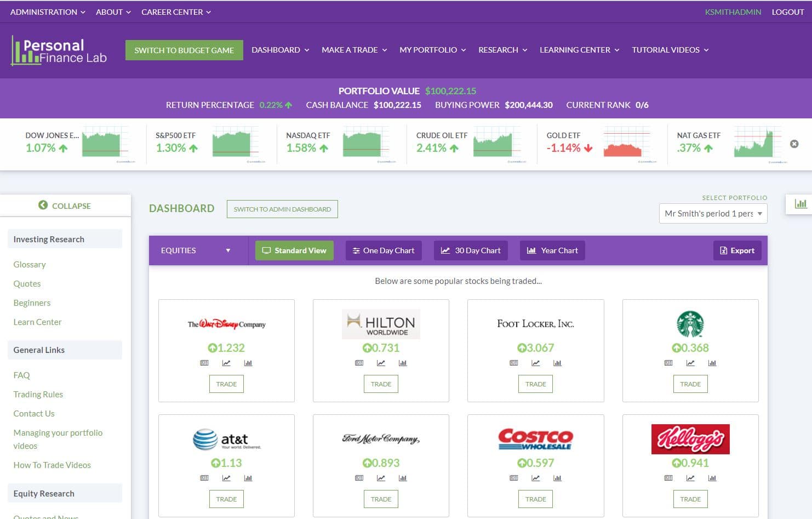812x519 pixels.
Task: Open bar chart icon on Ford card
Action: pos(403,478)
